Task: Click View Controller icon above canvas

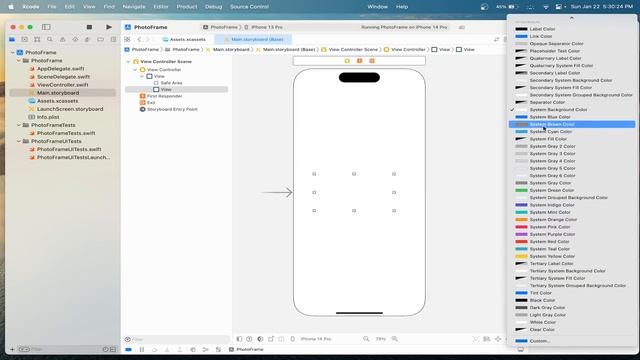Action: [x=347, y=61]
